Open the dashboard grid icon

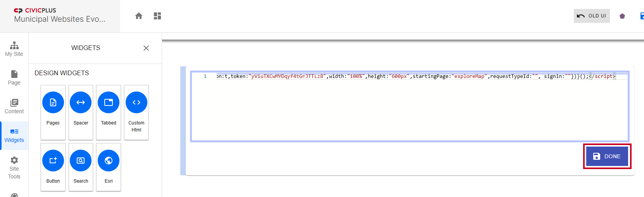click(x=157, y=16)
